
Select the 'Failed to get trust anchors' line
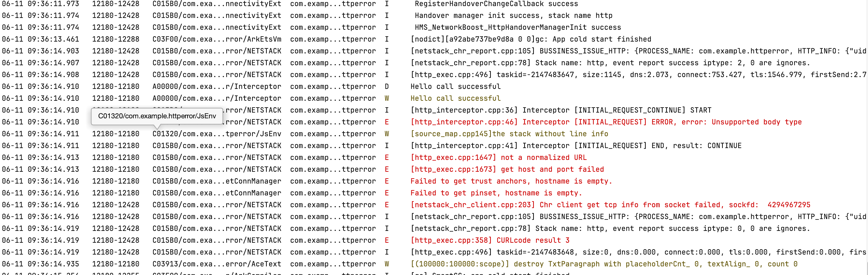[x=511, y=181]
